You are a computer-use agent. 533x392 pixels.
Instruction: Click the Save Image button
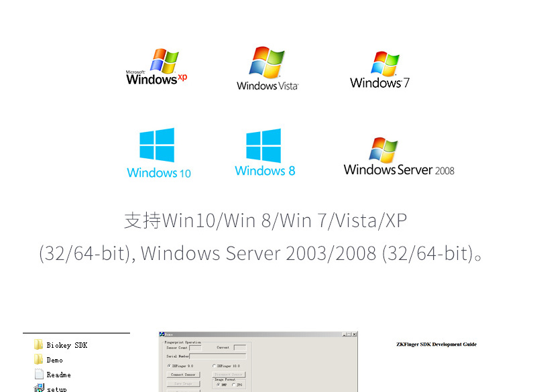183,384
